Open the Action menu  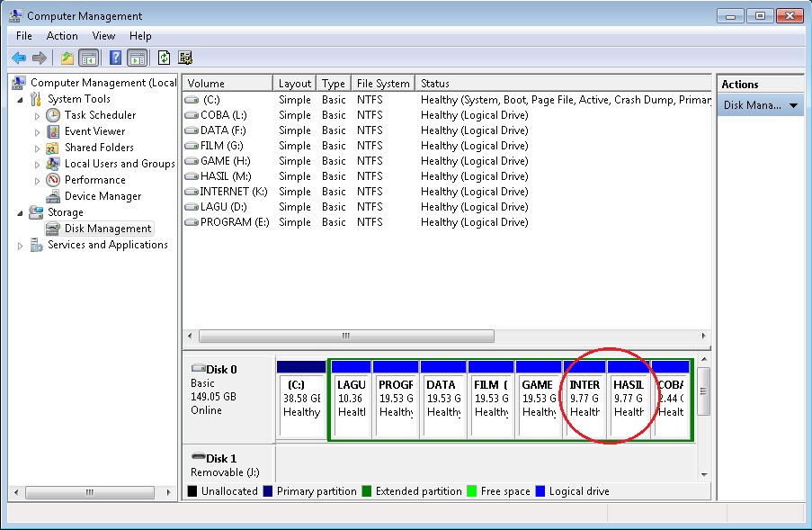(x=62, y=36)
